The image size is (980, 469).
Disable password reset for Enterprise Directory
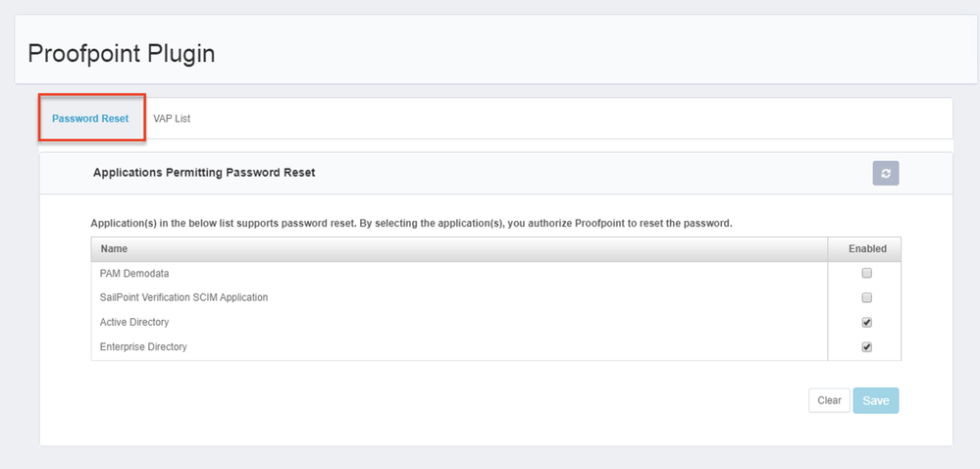pyautogui.click(x=866, y=346)
